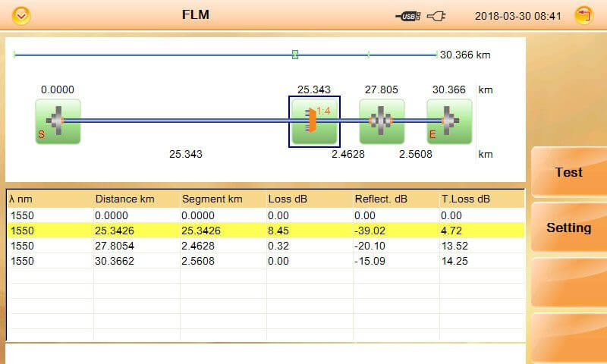Click the λ nm column header
The image size is (607, 364).
tap(21, 199)
